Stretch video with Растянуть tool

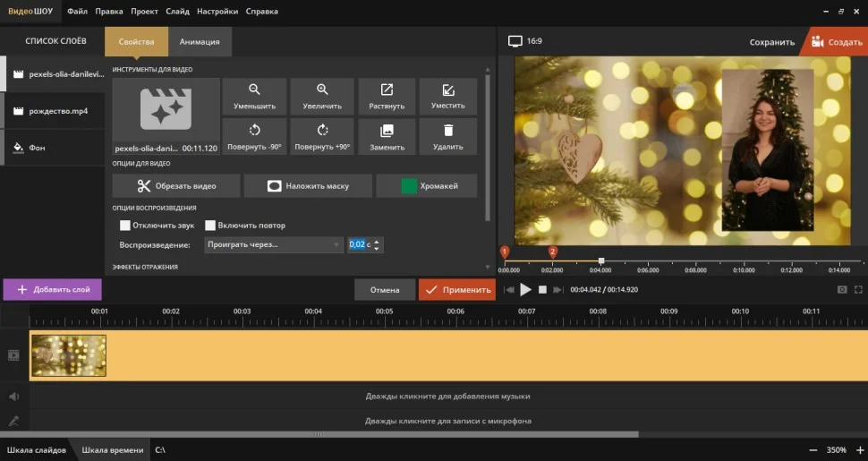click(x=387, y=96)
